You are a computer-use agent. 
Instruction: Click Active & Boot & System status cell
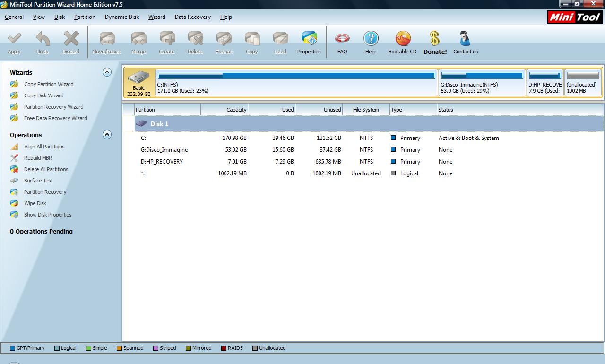469,138
